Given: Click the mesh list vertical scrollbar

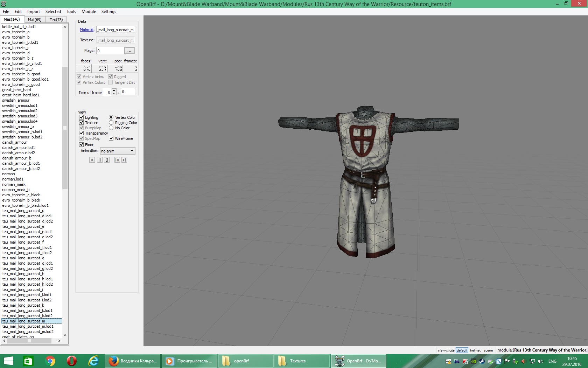Looking at the screenshot, I should (x=65, y=128).
